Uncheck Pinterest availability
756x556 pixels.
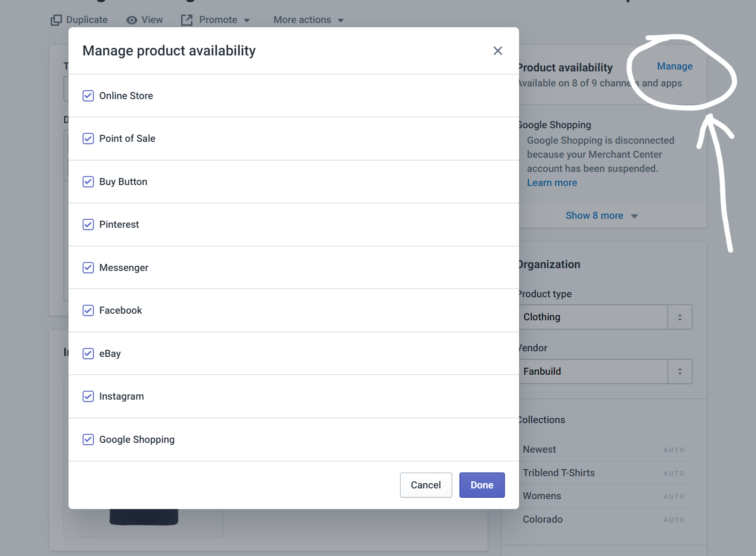(x=88, y=224)
